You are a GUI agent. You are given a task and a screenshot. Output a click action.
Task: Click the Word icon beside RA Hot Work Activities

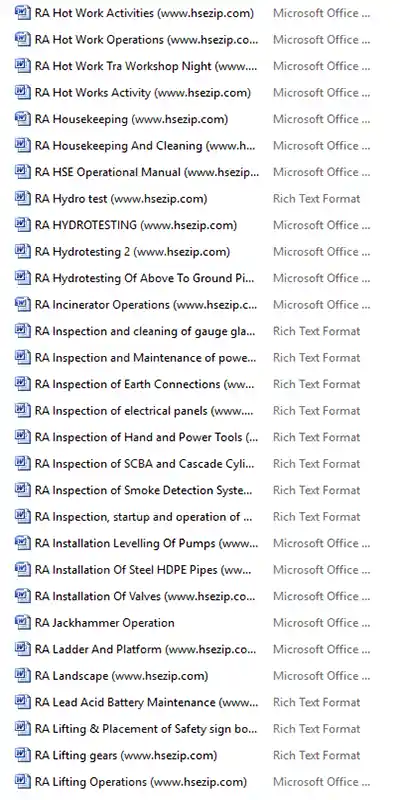point(23,12)
